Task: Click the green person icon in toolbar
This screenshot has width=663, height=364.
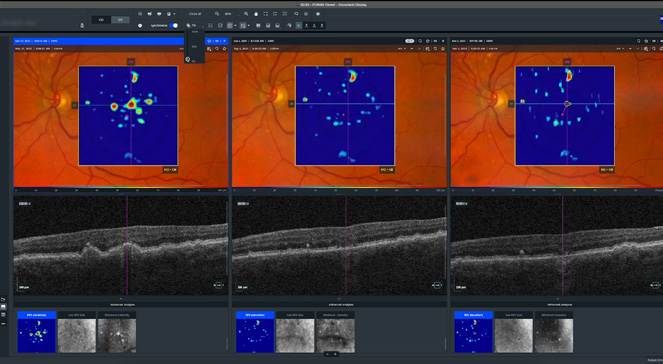Action: point(314,25)
